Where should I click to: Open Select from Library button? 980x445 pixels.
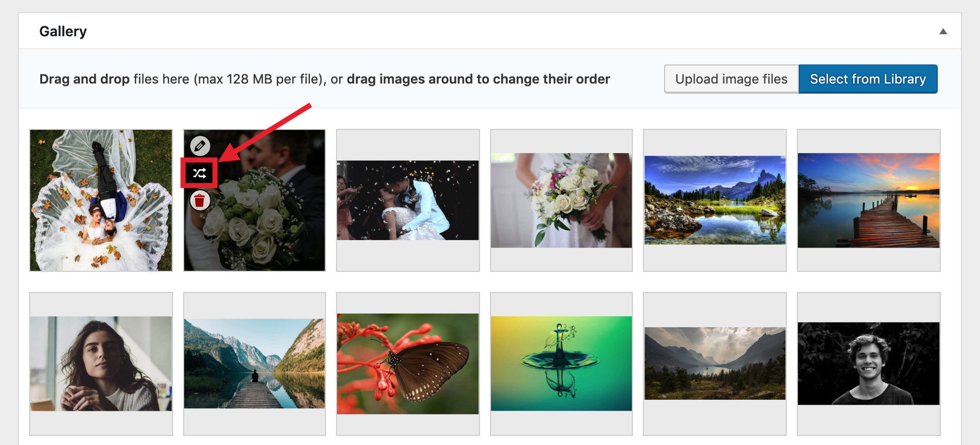(x=867, y=79)
